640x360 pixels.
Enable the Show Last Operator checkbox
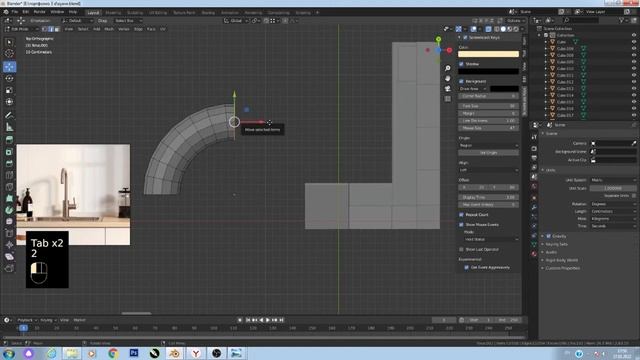(x=461, y=249)
